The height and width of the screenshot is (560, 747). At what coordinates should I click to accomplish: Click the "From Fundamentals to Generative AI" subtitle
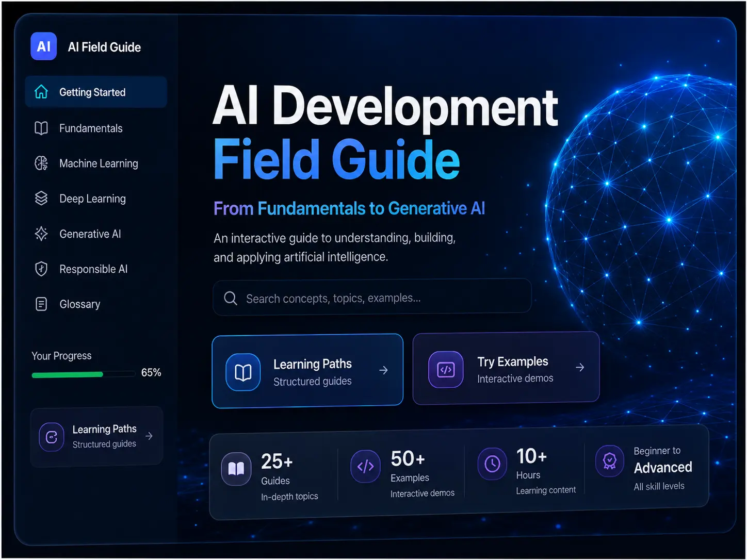[349, 208]
